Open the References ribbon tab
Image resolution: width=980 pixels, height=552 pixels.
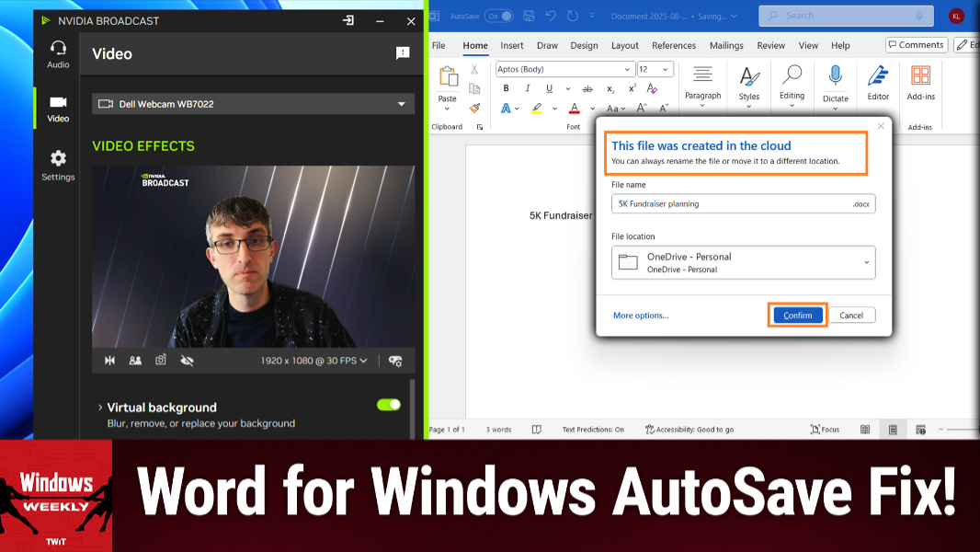673,46
